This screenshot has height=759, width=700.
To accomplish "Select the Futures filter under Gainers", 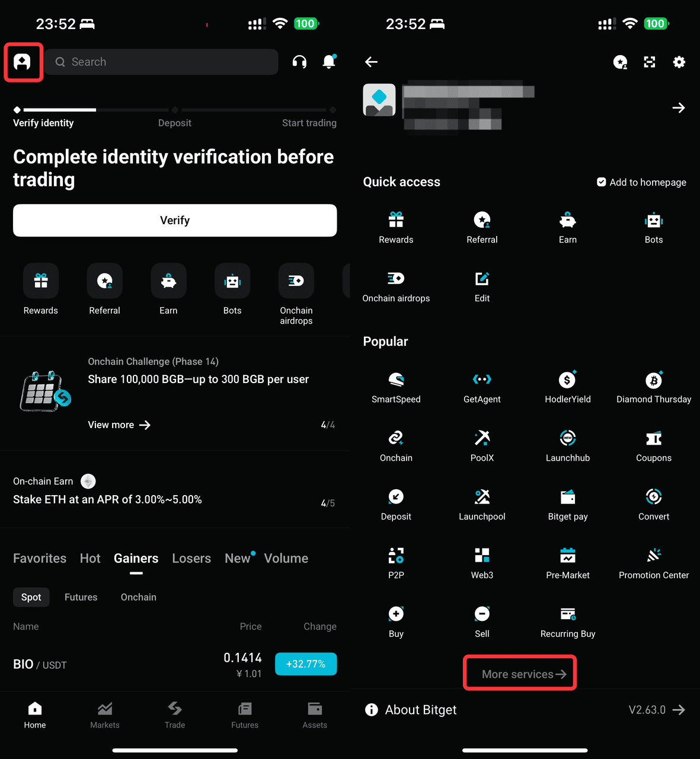I will (x=81, y=597).
